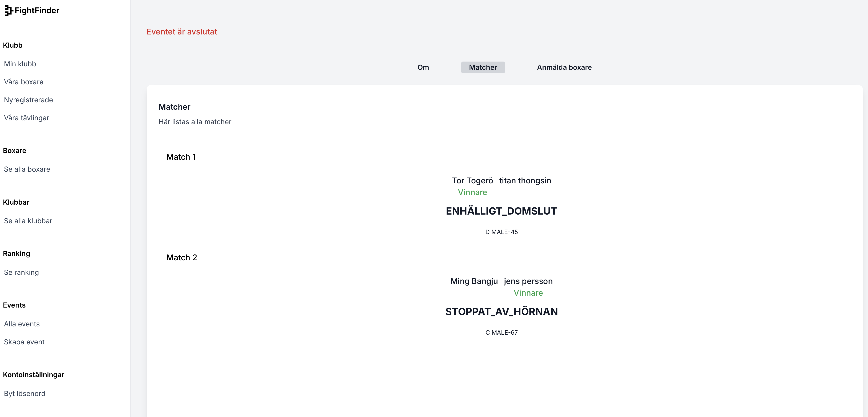Click boxer name titan thongsin
The image size is (868, 417).
click(x=525, y=181)
